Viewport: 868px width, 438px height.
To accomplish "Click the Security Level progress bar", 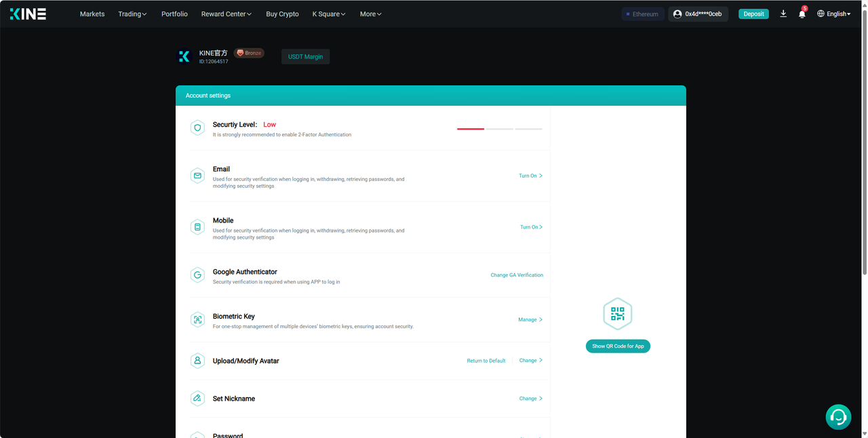I will click(499, 128).
